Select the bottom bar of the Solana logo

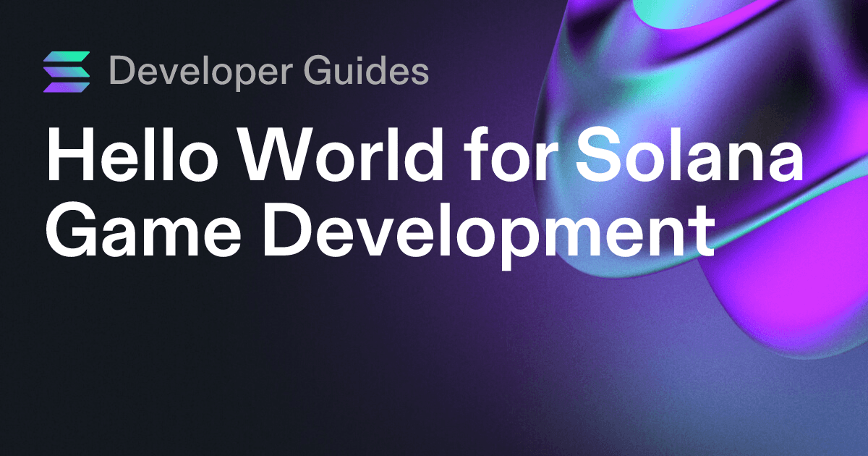point(67,85)
